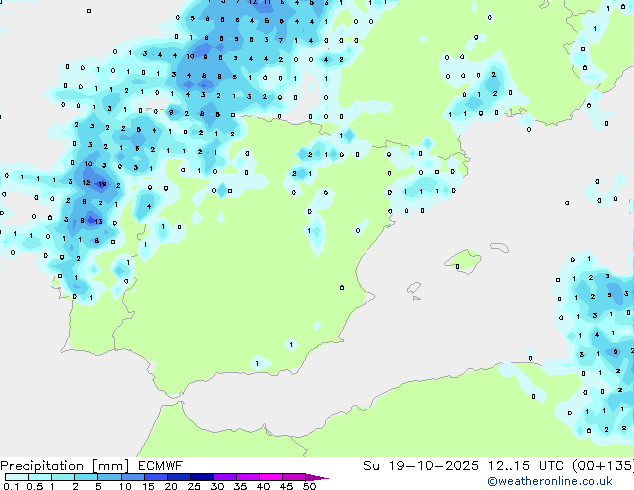
Task: Click the '19' precipitation value on map
Action: click(102, 184)
